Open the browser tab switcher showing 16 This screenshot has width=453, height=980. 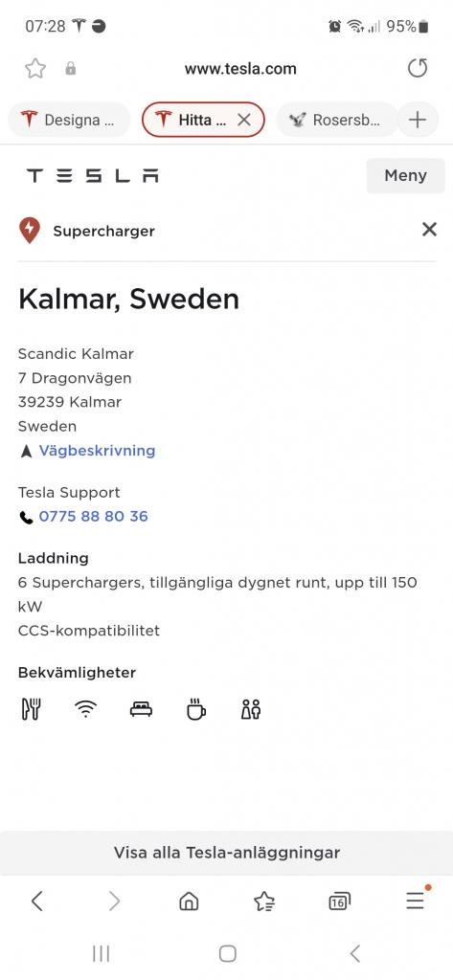click(x=339, y=901)
